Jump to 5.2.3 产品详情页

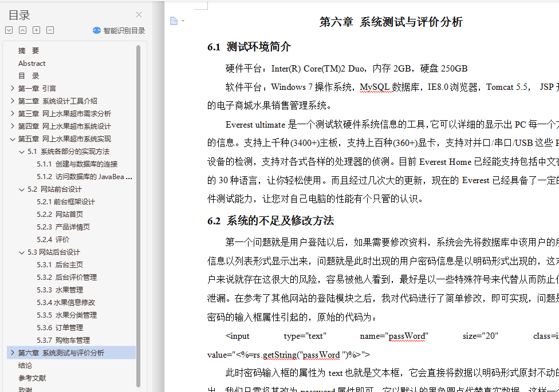(63, 227)
